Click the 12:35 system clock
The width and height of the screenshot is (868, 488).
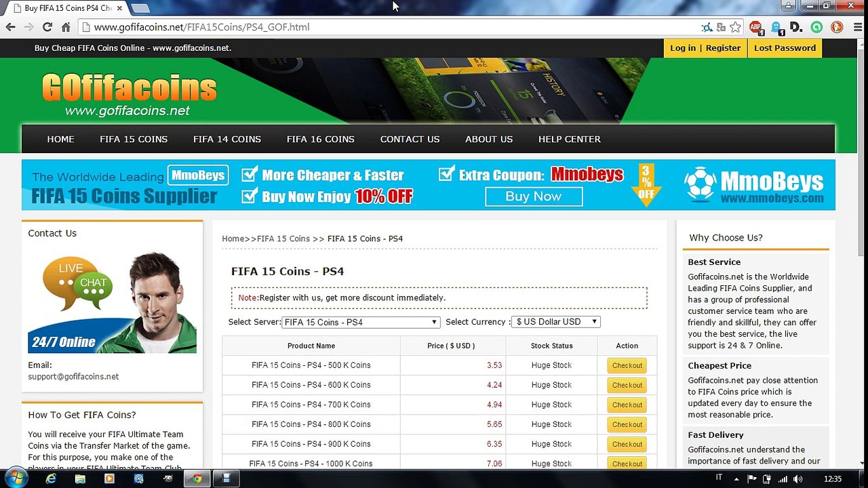tap(833, 479)
